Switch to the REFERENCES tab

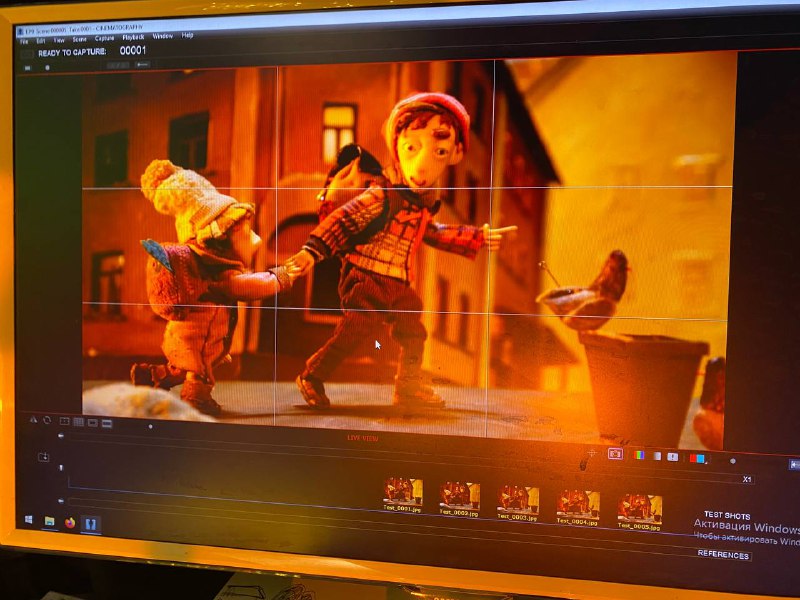tap(723, 555)
